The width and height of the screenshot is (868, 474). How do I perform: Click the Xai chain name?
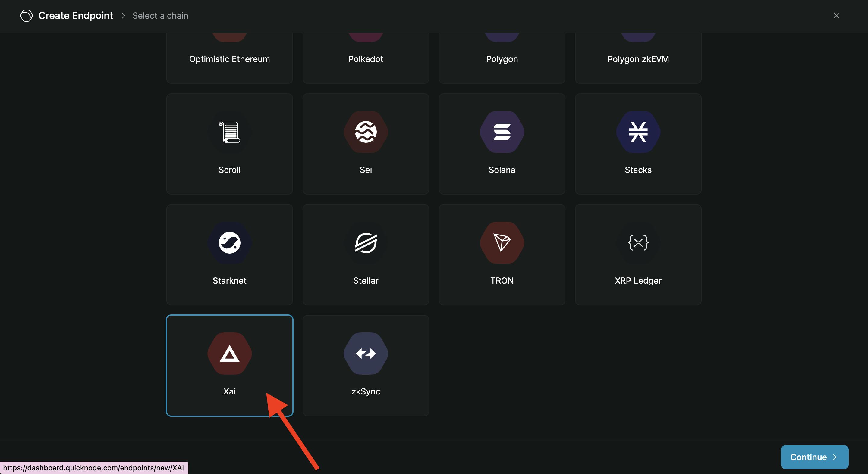pos(229,391)
